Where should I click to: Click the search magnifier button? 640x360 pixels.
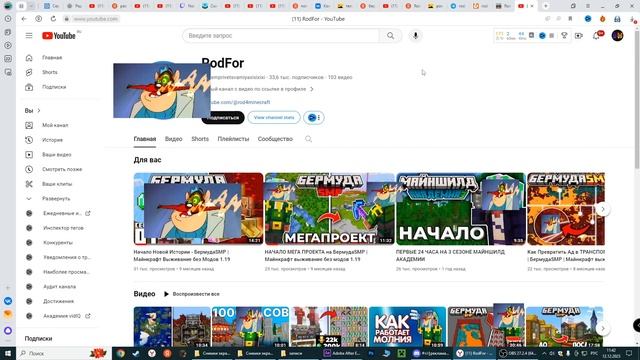(391, 36)
